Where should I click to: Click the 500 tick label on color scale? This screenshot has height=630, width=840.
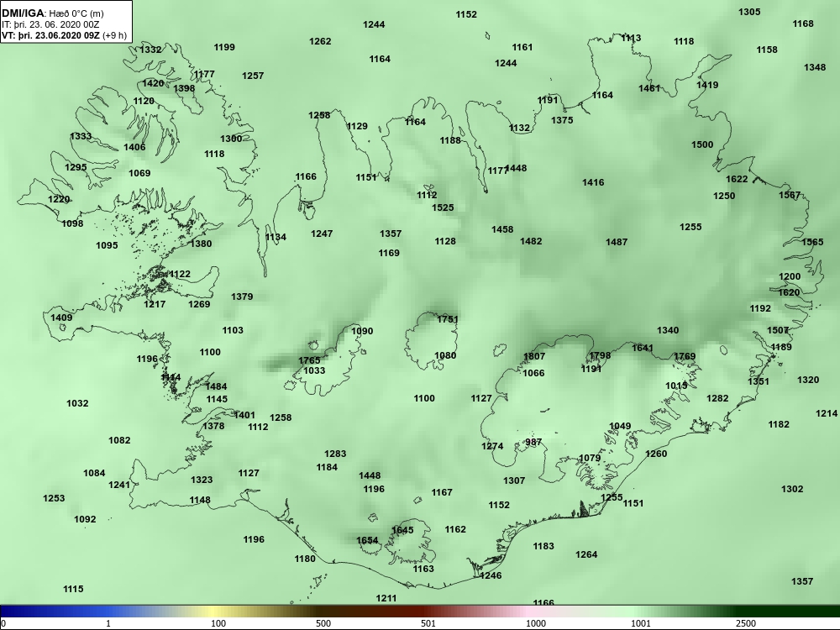point(323,623)
